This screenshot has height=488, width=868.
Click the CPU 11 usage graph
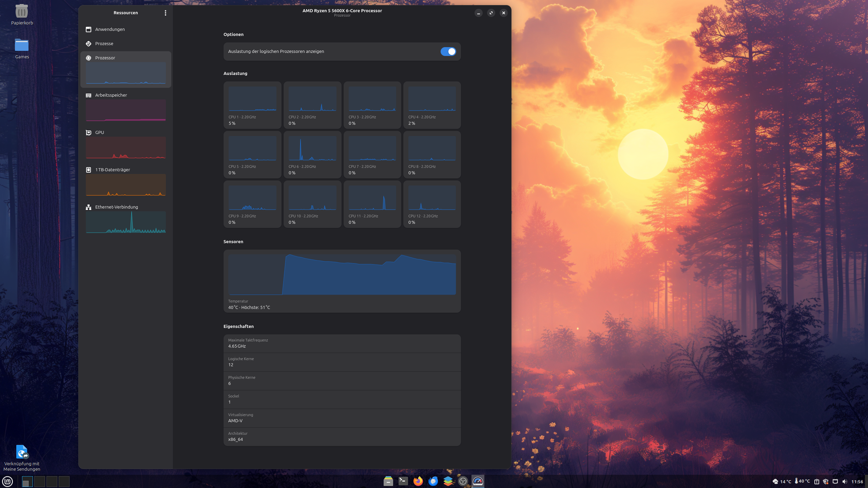pos(372,198)
